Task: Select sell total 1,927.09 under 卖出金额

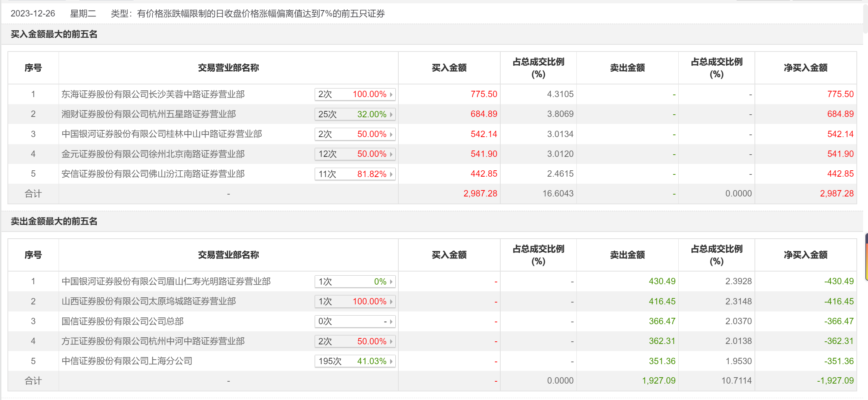Action: tap(659, 381)
